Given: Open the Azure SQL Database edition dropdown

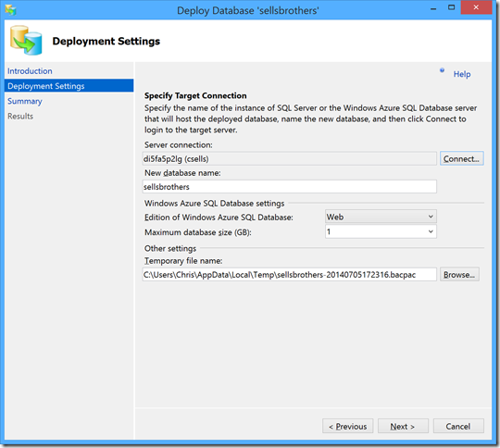Looking at the screenshot, I should [381, 217].
